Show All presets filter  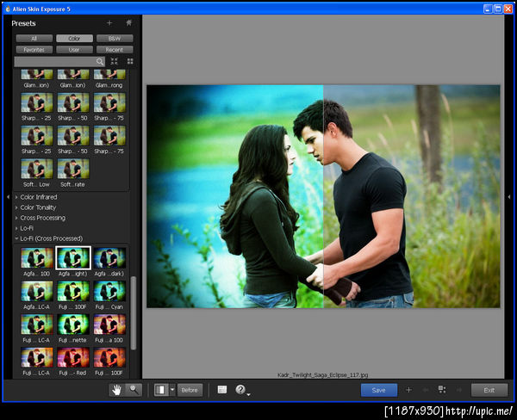click(x=34, y=39)
